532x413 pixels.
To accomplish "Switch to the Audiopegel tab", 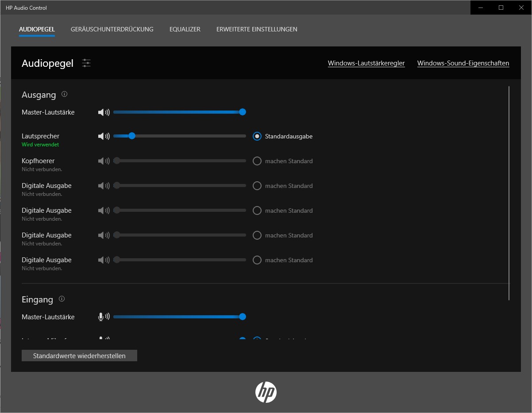I will coord(37,29).
